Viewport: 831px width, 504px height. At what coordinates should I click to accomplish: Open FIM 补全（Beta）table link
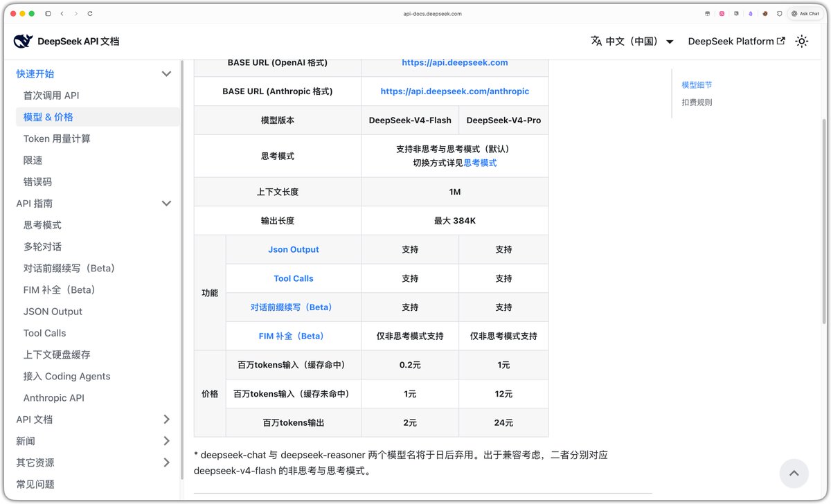click(x=294, y=336)
